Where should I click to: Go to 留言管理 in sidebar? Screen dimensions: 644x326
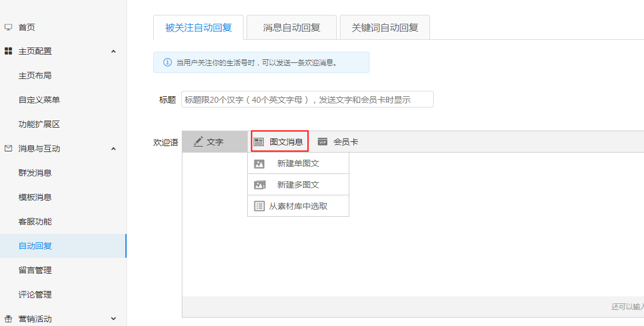click(35, 270)
